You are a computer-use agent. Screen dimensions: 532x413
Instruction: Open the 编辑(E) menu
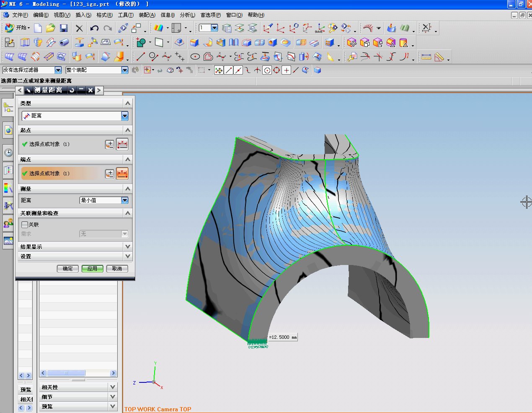41,15
